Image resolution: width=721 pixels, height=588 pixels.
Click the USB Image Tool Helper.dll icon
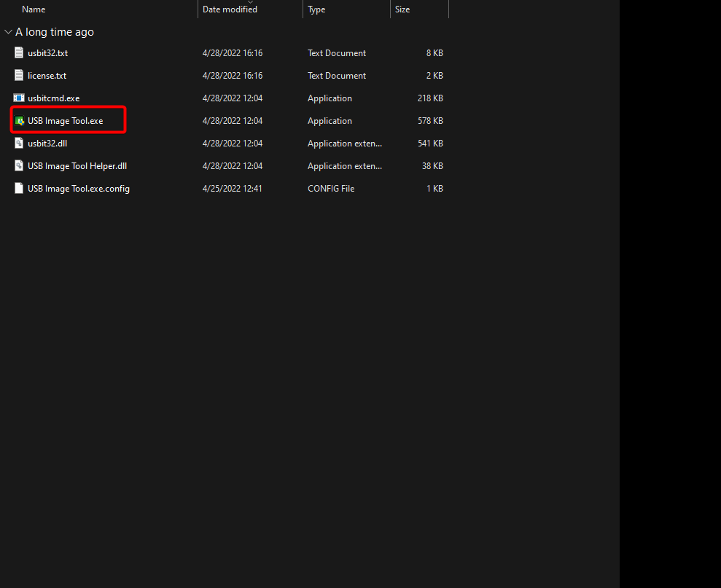[19, 166]
